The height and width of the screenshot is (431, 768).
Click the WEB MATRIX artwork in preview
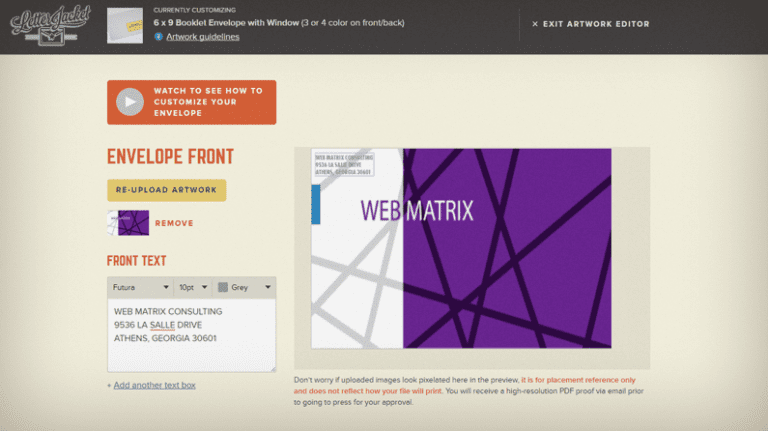click(417, 211)
